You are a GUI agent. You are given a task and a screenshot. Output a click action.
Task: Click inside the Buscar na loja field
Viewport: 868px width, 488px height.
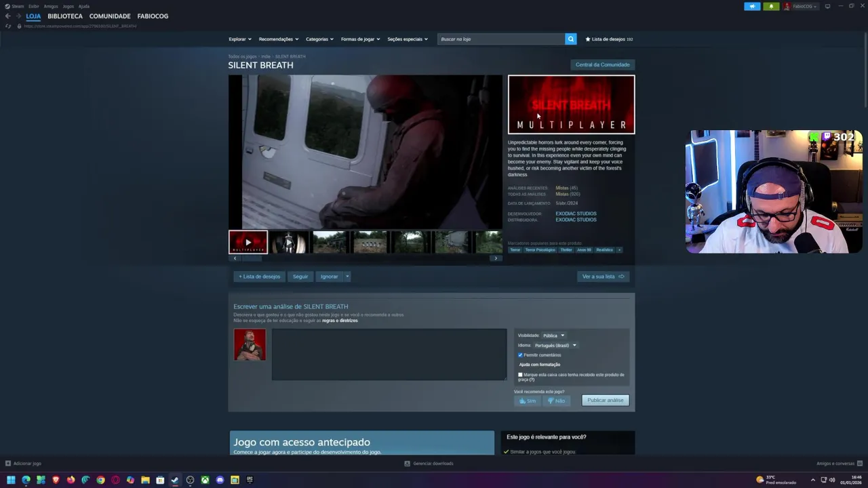501,39
